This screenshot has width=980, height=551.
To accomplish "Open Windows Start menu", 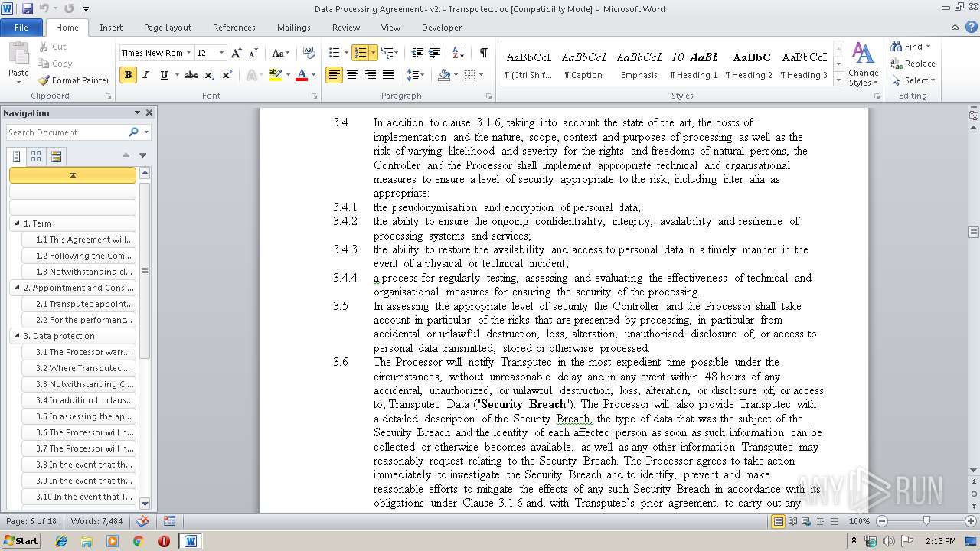I will tap(21, 541).
